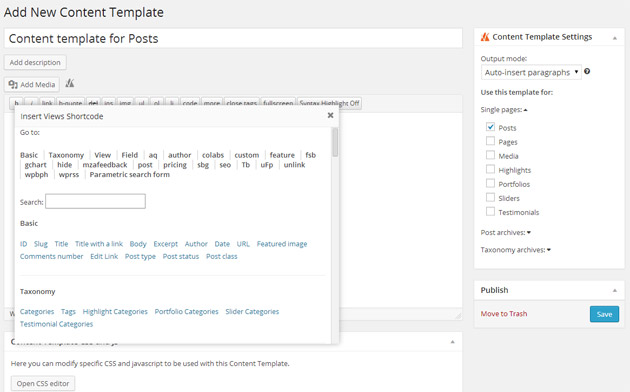Click the Add Media button

click(32, 84)
